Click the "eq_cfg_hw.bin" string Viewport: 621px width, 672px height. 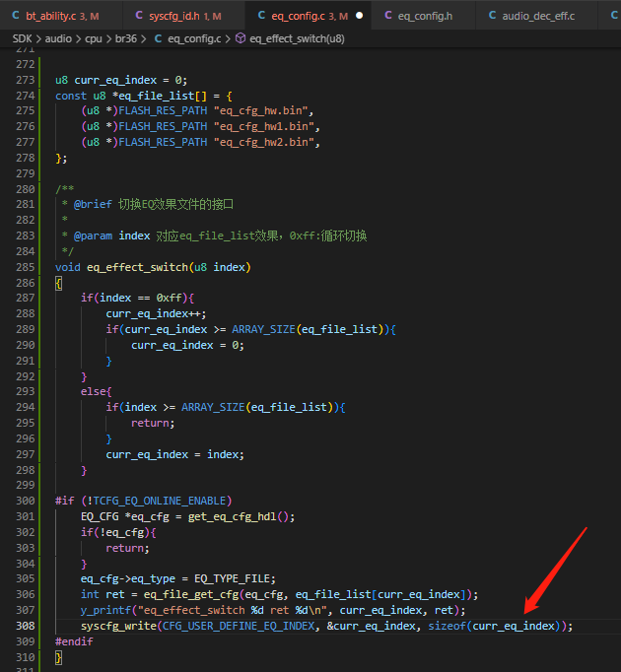click(261, 111)
